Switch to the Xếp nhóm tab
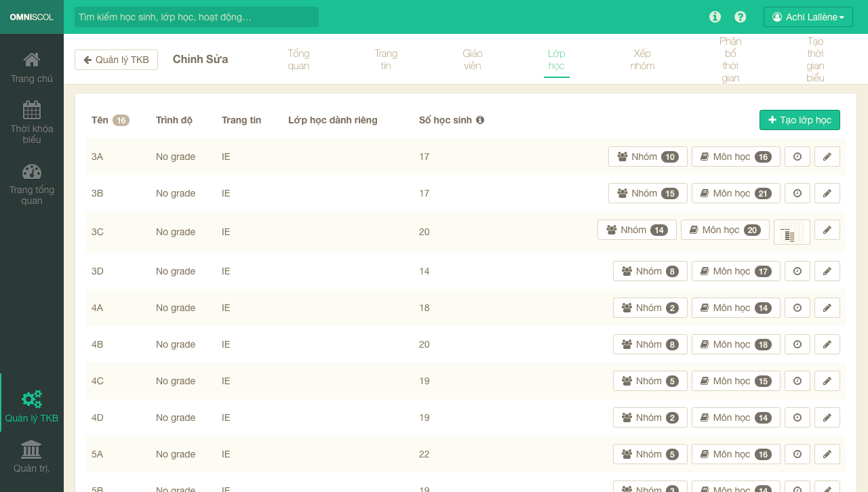 tap(642, 60)
